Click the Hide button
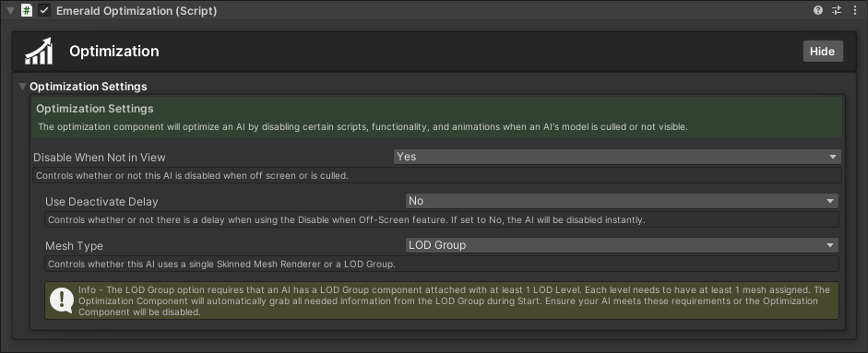 (x=823, y=51)
